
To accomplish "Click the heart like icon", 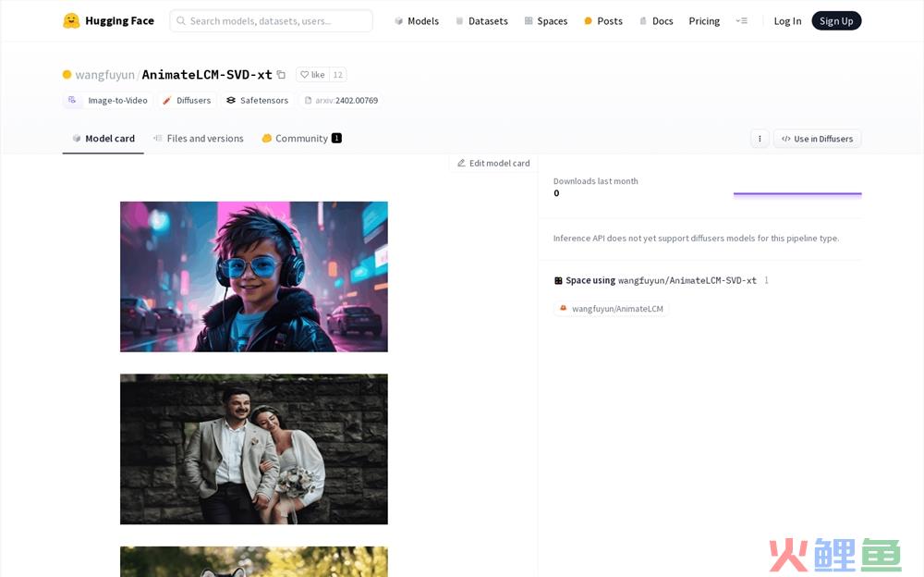I will click(x=305, y=74).
